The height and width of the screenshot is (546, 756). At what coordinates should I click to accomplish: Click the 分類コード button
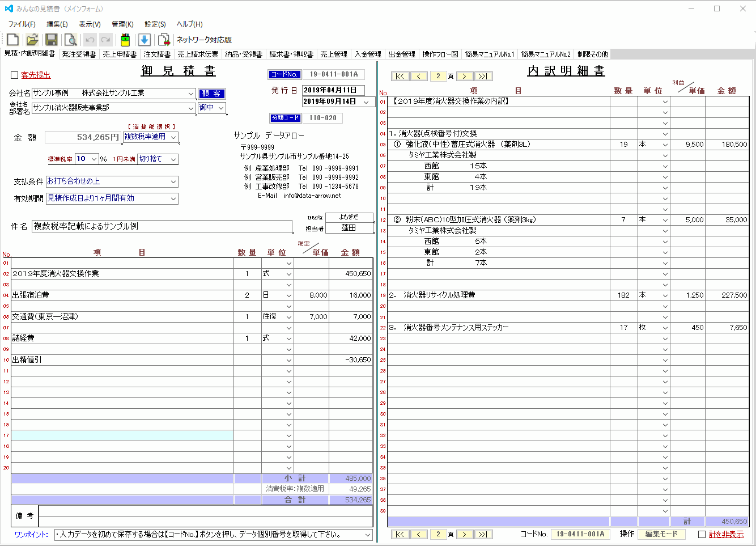(285, 118)
